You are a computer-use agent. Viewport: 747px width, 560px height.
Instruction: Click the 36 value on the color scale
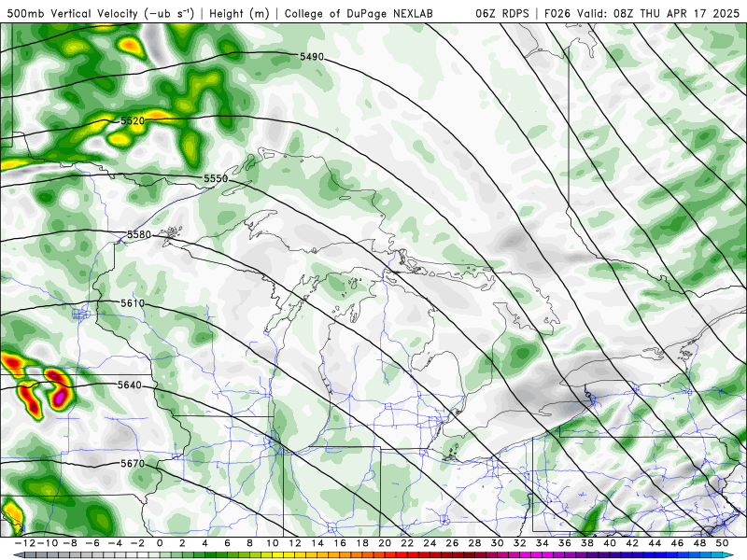click(565, 543)
